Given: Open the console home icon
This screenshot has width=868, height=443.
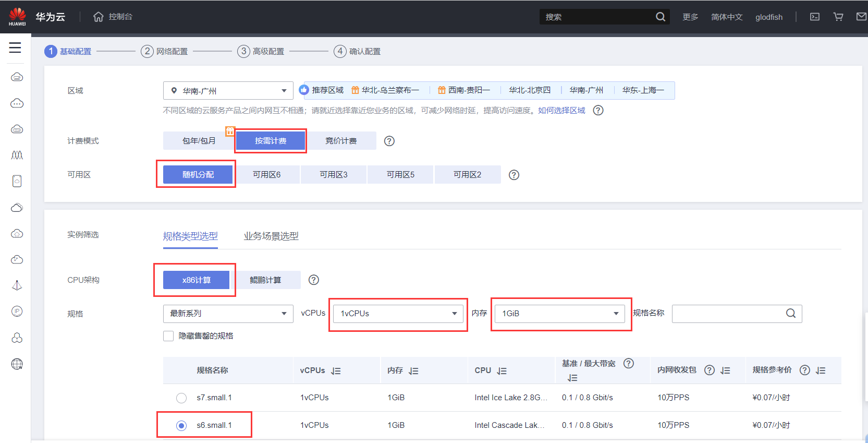Looking at the screenshot, I should point(99,17).
